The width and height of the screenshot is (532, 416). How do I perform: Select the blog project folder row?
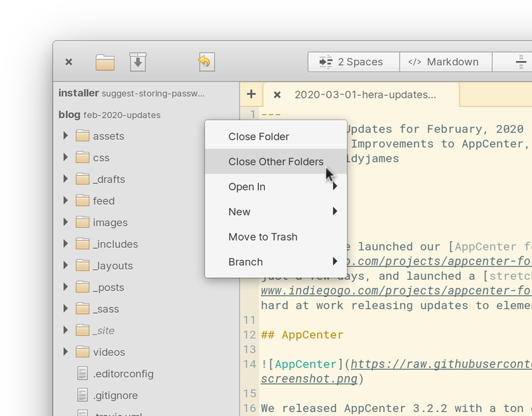coord(146,114)
